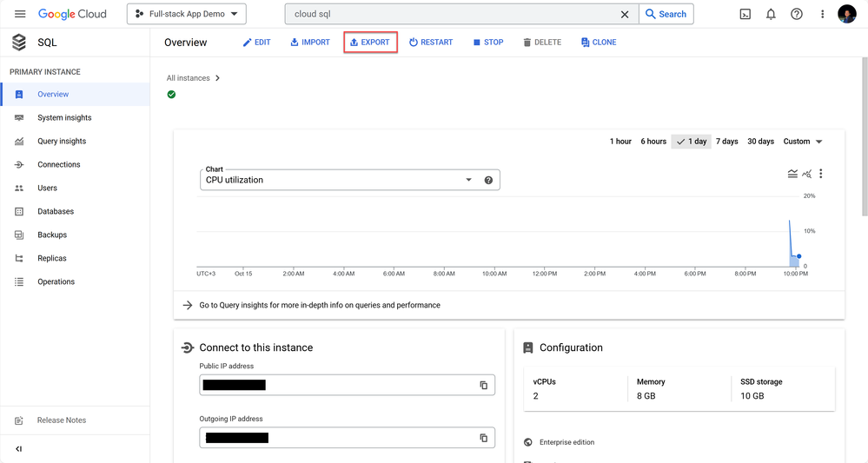Open Release Notes link
Viewport: 868px width, 463px height.
click(62, 420)
